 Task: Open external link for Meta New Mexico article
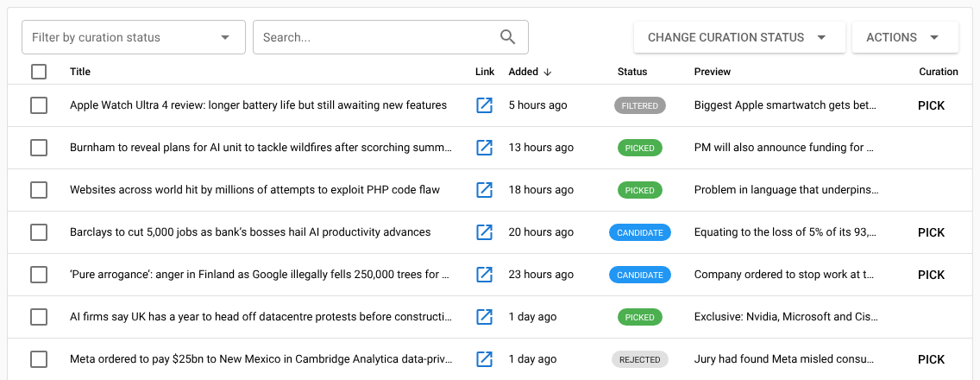[x=484, y=359]
